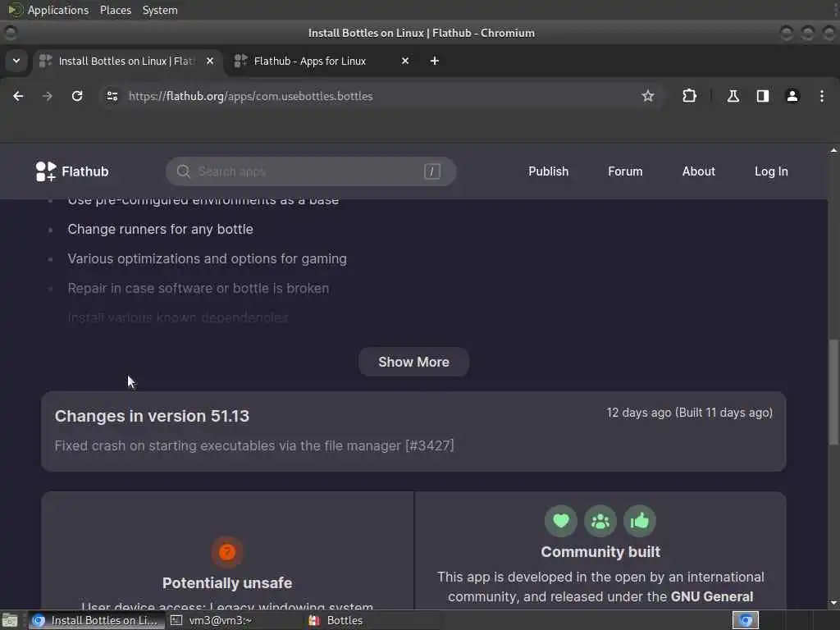Select the Install Bottles on Linux tab
The width and height of the screenshot is (840, 630).
[127, 61]
